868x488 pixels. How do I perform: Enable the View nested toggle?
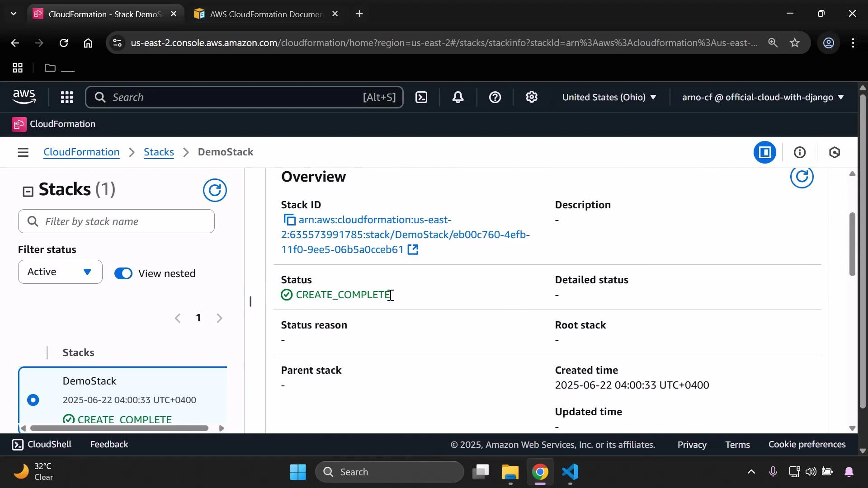pos(123,273)
